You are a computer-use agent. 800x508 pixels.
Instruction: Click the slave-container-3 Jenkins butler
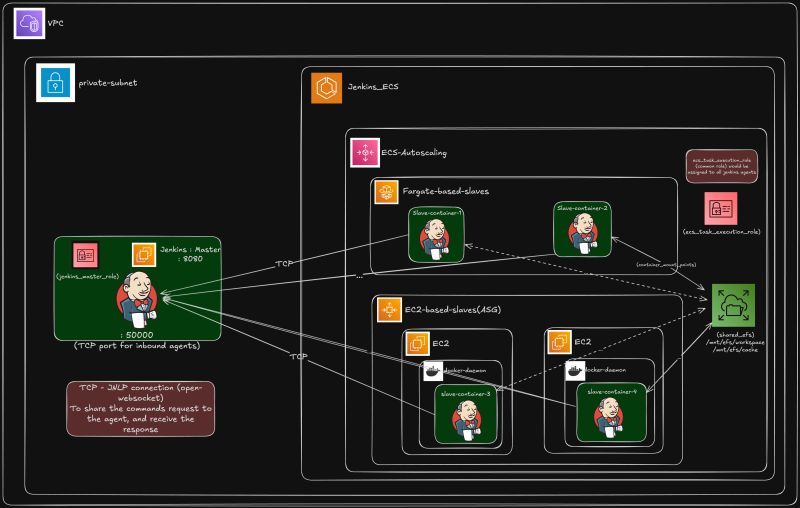[x=466, y=420]
